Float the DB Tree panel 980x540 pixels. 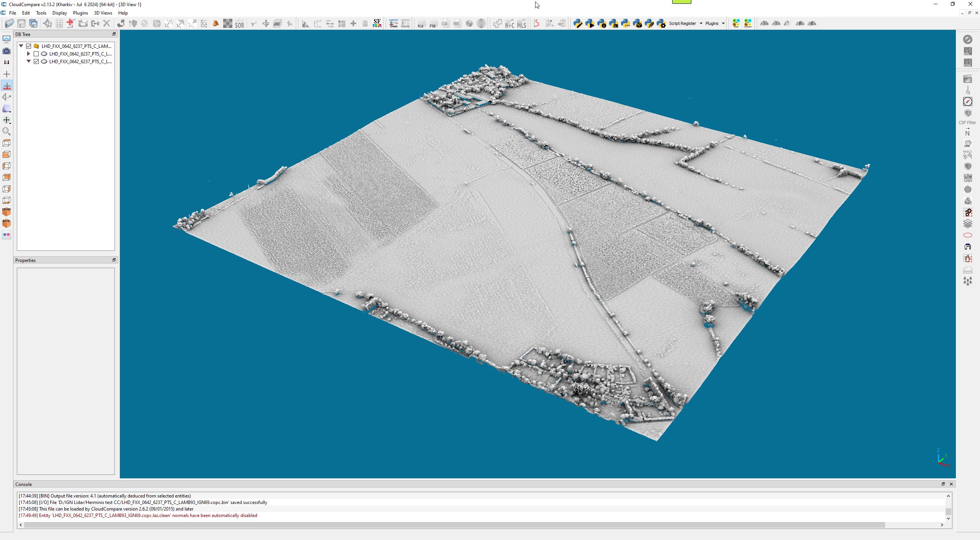coord(114,34)
